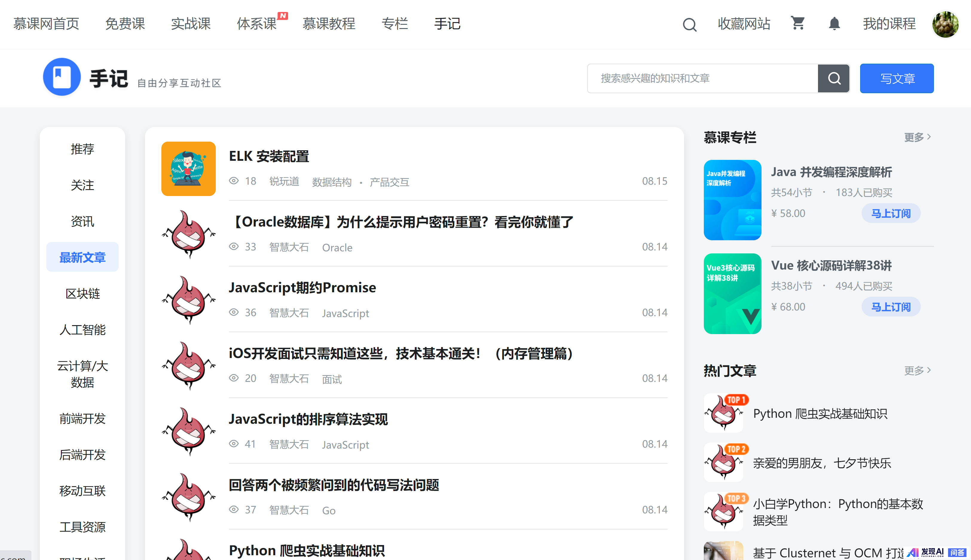Click 面试 tag under iOS article

pyautogui.click(x=332, y=379)
